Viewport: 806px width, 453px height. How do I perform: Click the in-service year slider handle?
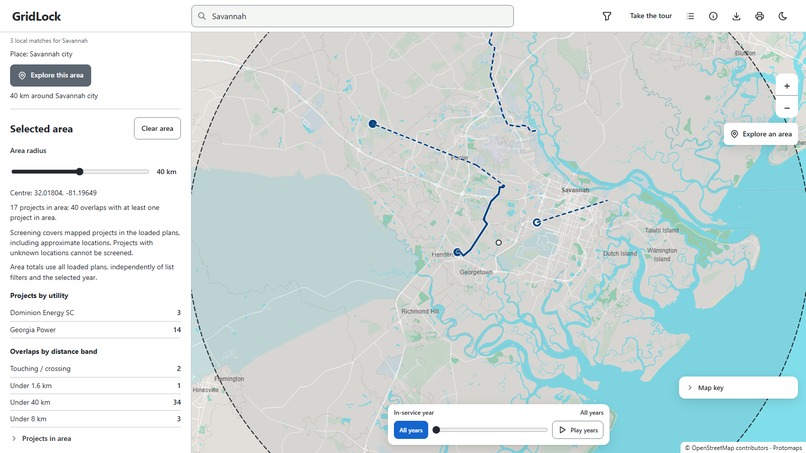point(436,430)
